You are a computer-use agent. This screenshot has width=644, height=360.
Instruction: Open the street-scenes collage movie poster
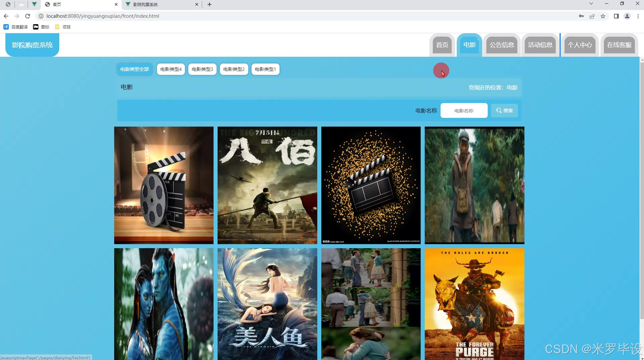[371, 304]
